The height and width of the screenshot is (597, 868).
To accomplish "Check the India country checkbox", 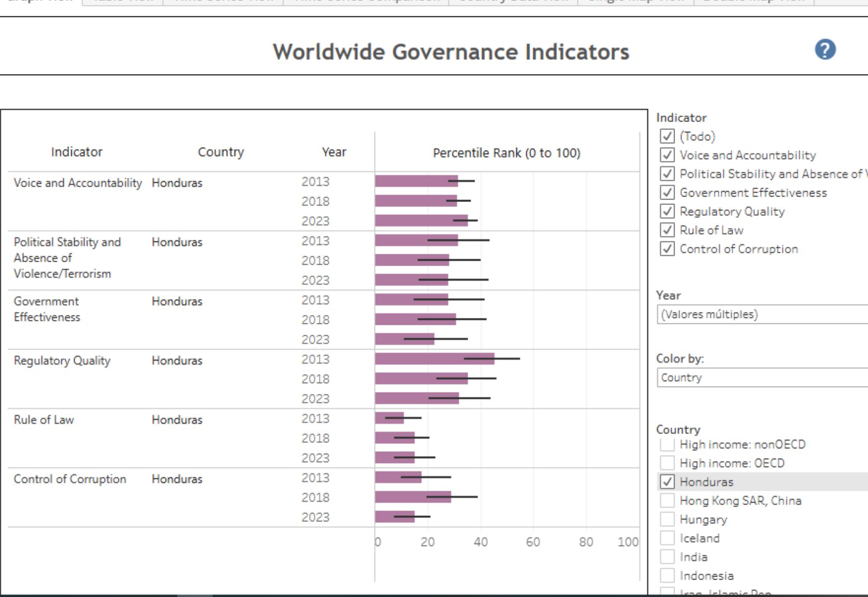I will [x=667, y=557].
